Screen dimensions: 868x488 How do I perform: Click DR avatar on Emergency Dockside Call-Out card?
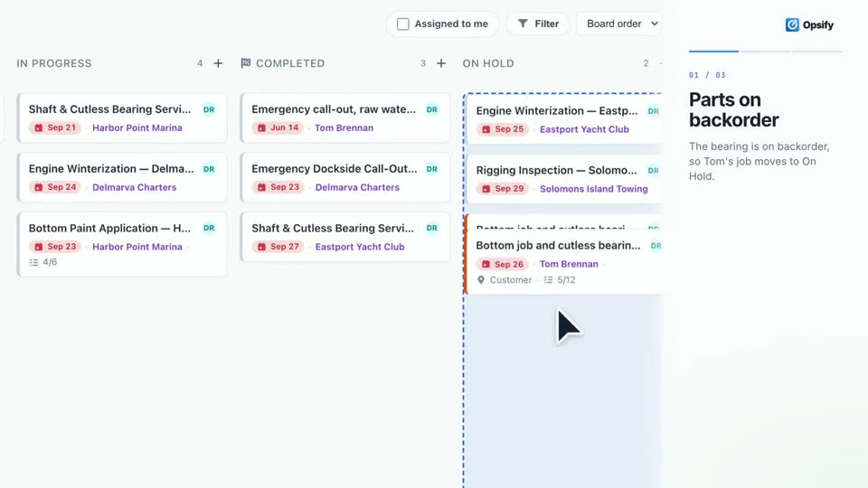tap(432, 169)
